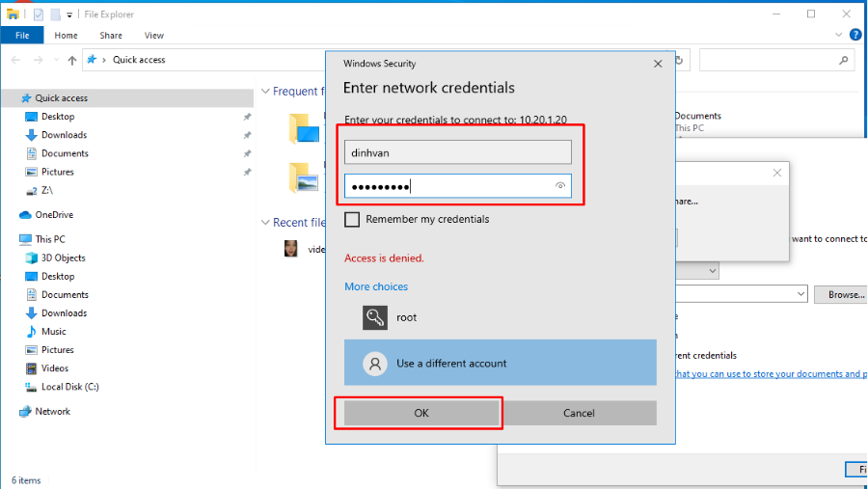Click Documents icon under This PC
Image resolution: width=868 pixels, height=489 pixels.
31,294
